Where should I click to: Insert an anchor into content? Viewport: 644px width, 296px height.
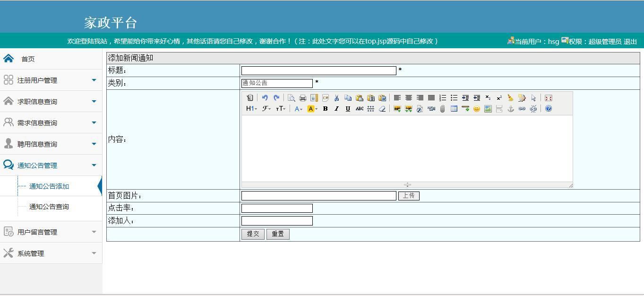(x=511, y=109)
